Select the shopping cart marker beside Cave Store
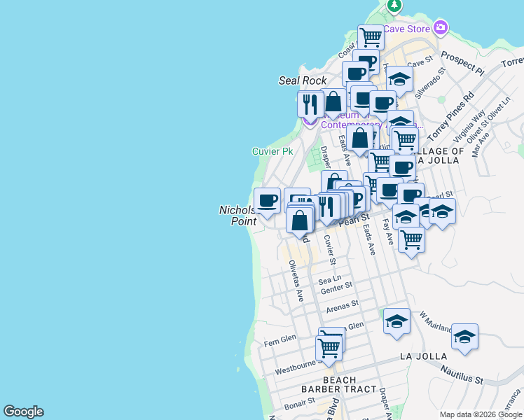524x420 pixels. pos(371,38)
